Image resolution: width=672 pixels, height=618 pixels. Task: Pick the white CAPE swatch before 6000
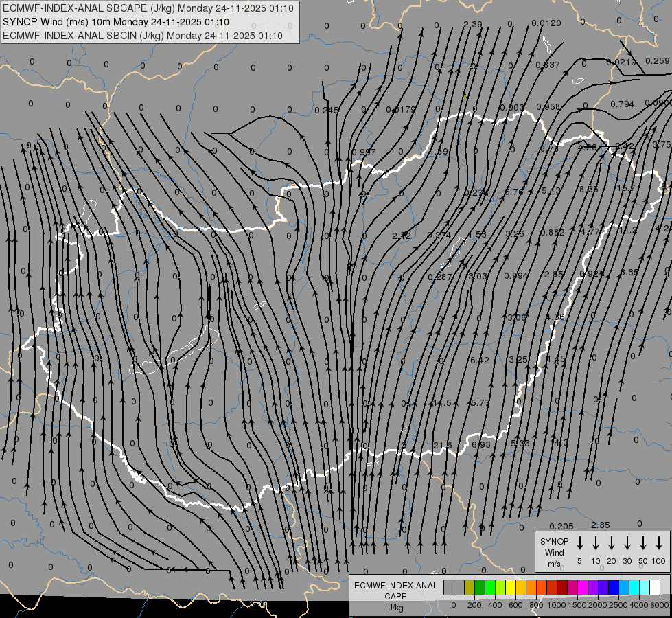click(655, 587)
